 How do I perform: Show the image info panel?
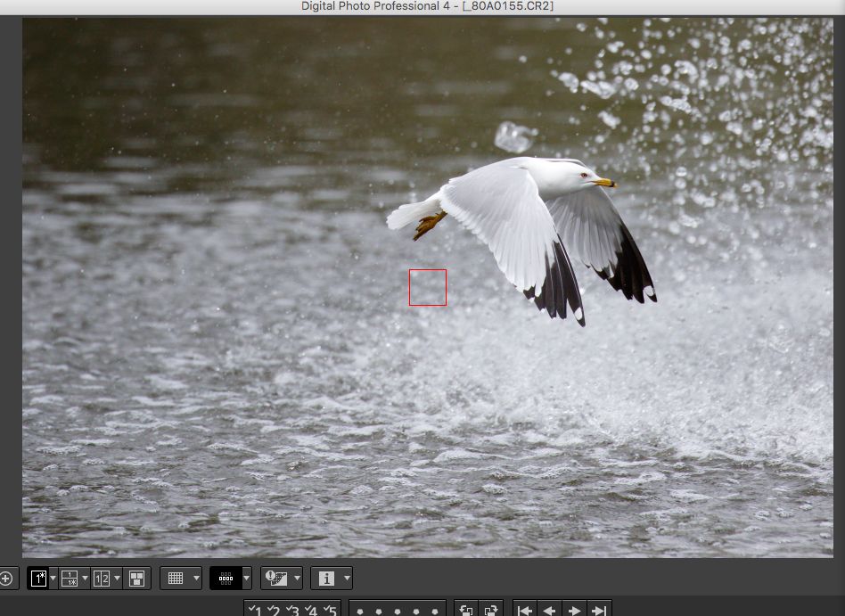326,579
